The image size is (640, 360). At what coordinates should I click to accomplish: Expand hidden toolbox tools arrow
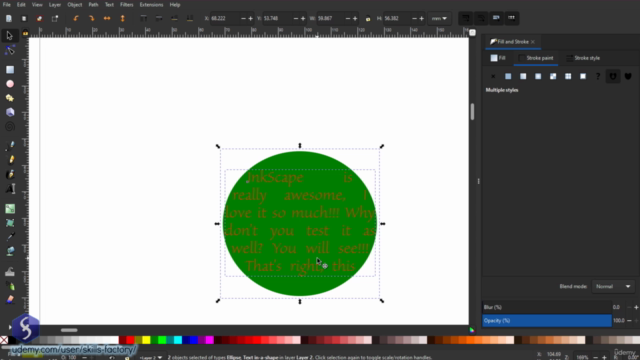10,327
